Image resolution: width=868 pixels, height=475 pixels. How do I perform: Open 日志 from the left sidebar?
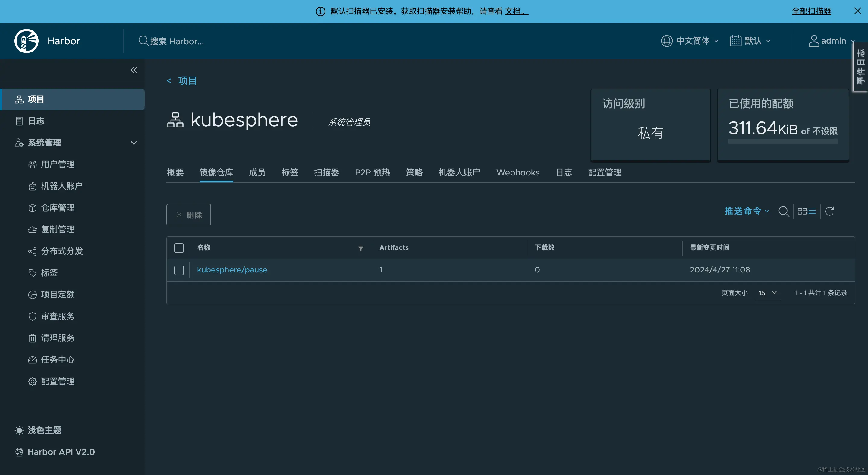pyautogui.click(x=36, y=121)
